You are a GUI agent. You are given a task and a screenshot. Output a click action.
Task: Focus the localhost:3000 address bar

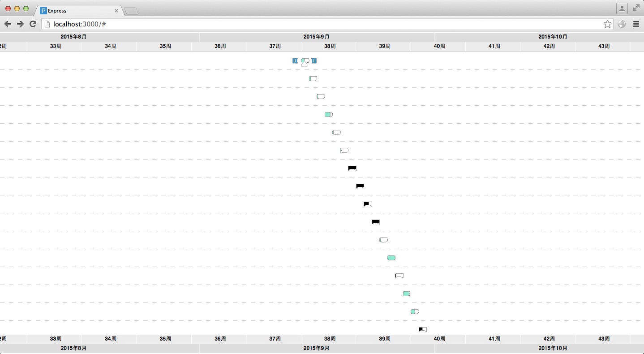click(327, 24)
